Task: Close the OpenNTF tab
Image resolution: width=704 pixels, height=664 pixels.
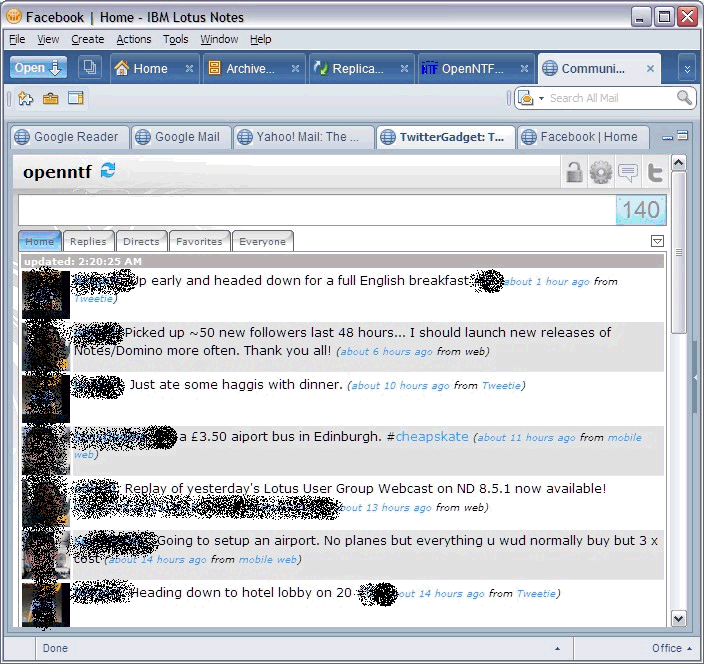Action: pyautogui.click(x=524, y=68)
